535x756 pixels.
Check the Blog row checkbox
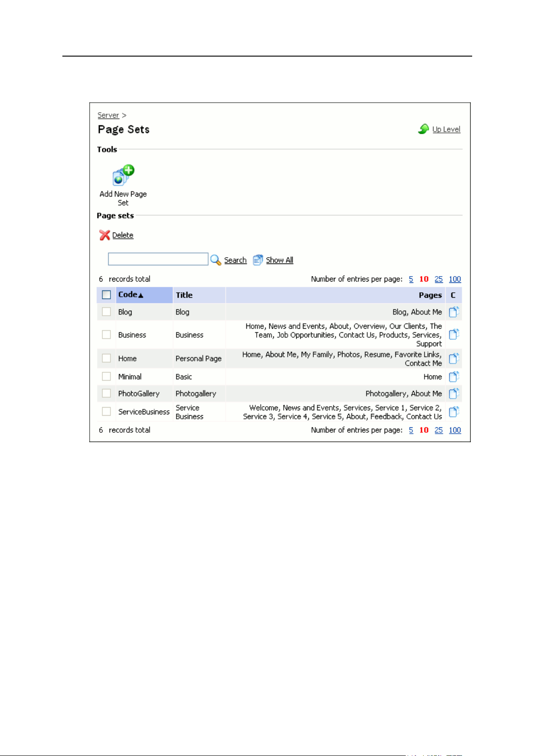[x=106, y=312]
